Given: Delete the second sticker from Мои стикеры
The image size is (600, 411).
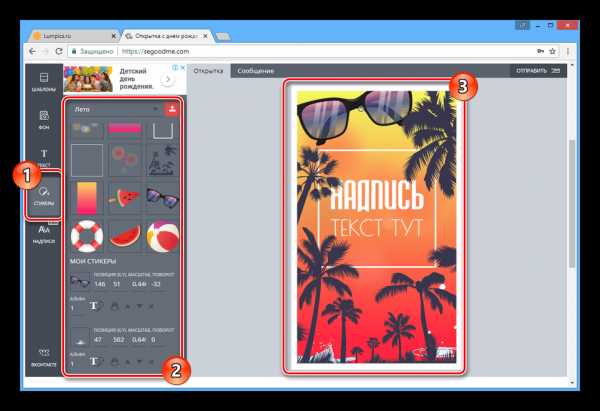Looking at the screenshot, I should [151, 362].
